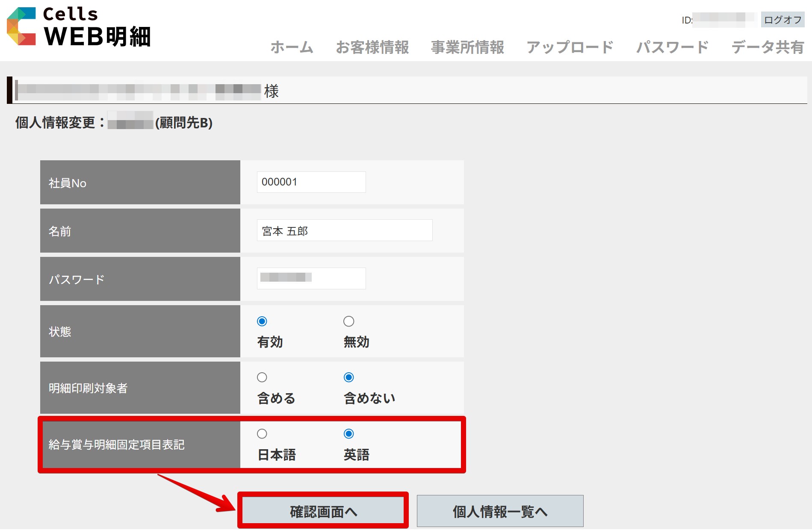Focus the 名前 text field
812x530 pixels.
344,230
